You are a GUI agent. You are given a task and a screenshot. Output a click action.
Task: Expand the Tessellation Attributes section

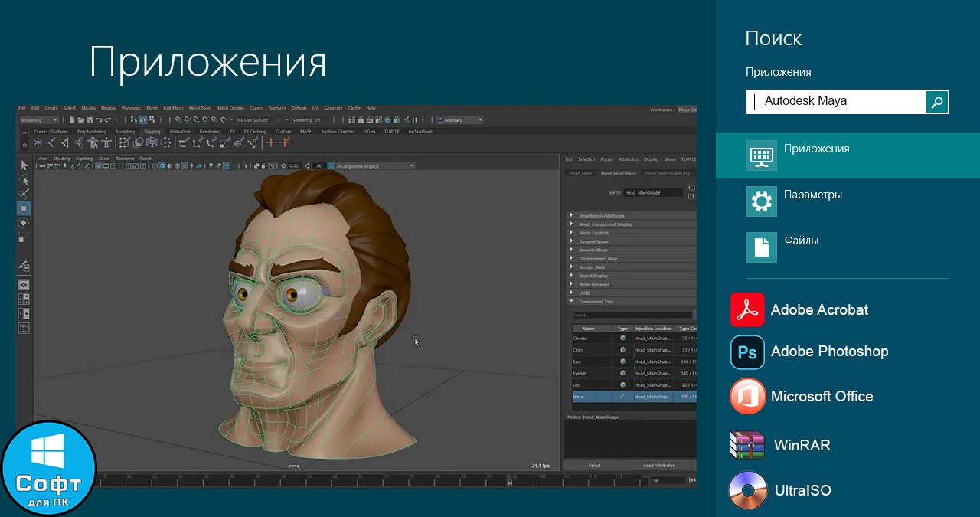coord(632,216)
